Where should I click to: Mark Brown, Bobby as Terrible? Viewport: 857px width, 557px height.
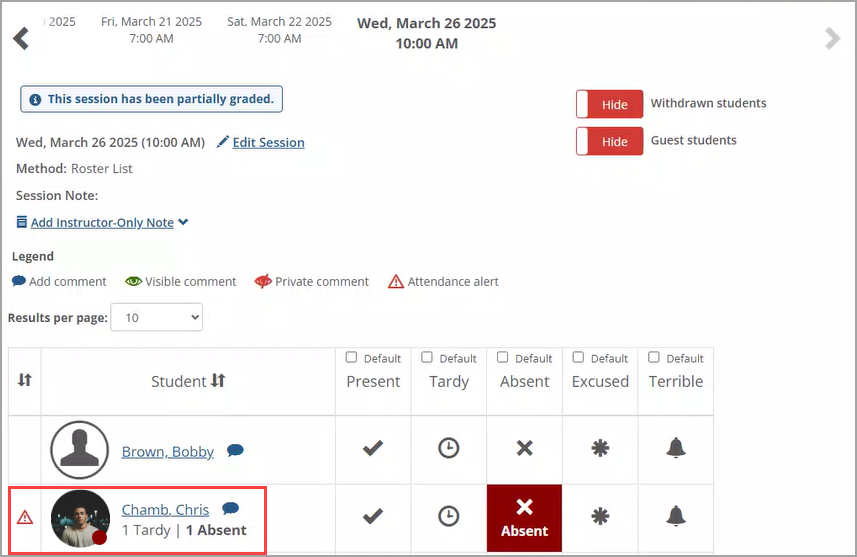point(676,448)
